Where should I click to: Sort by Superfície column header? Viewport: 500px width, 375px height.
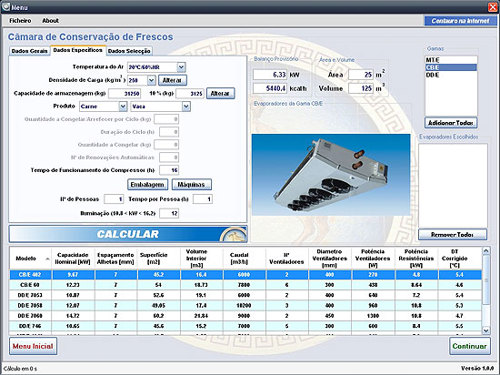(x=158, y=258)
